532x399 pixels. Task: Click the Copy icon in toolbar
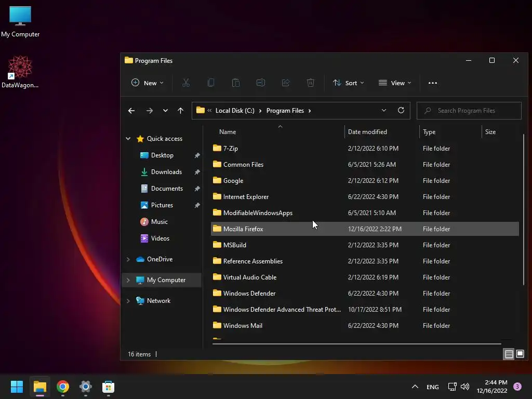(x=211, y=83)
